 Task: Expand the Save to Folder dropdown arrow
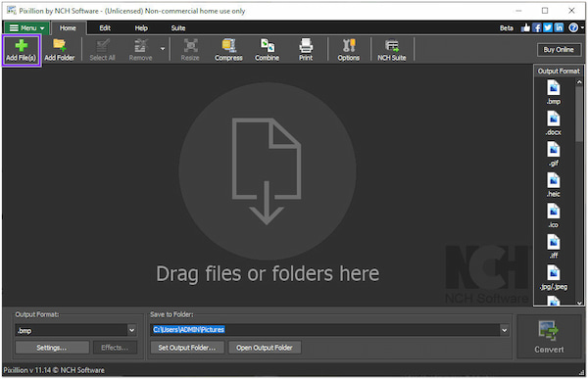click(x=504, y=330)
